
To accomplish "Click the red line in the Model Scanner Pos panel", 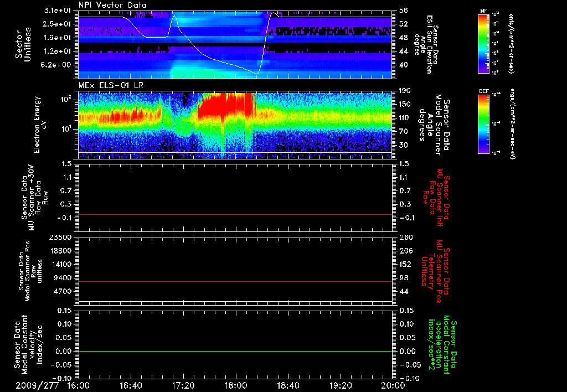I will 235,282.
